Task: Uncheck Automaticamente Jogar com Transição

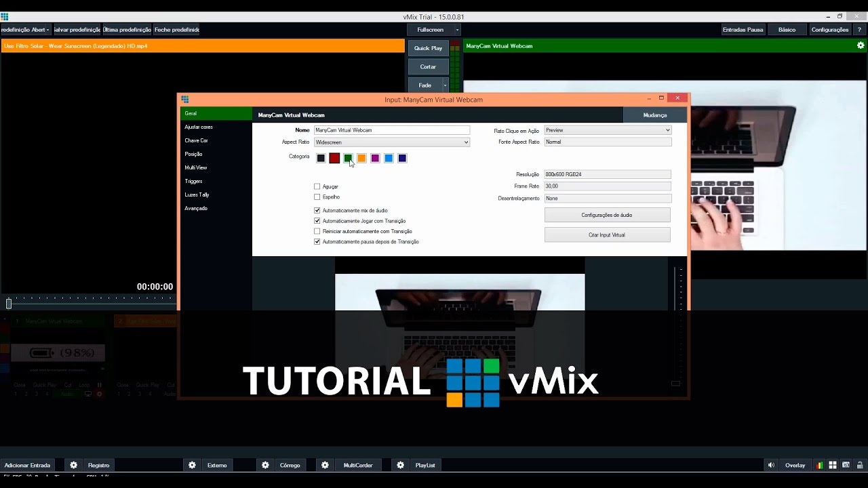Action: 317,221
